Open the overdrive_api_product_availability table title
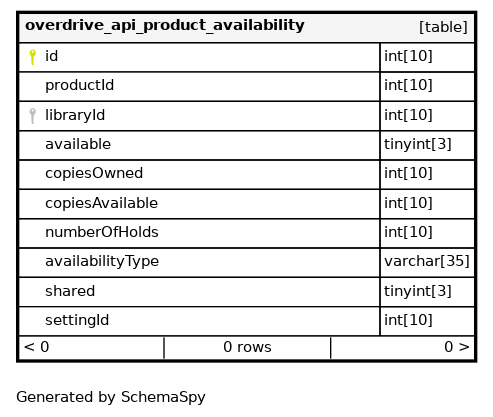The image size is (493, 417). (165, 26)
